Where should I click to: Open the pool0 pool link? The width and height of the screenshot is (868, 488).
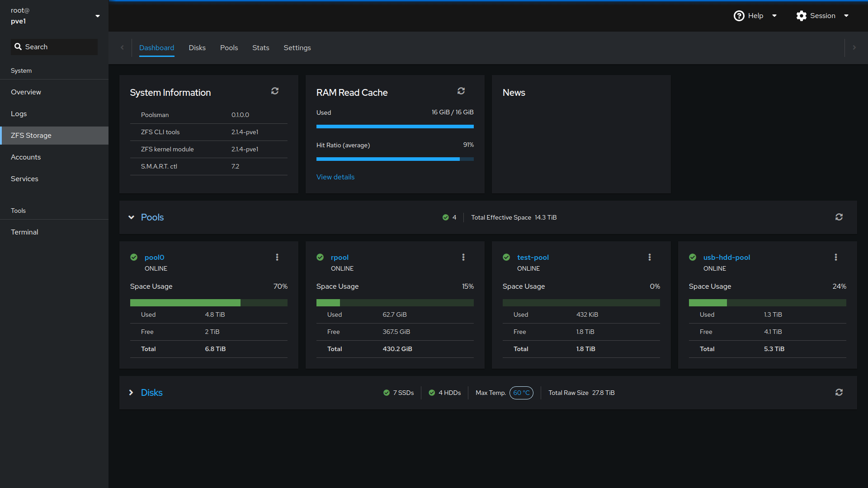(x=154, y=257)
